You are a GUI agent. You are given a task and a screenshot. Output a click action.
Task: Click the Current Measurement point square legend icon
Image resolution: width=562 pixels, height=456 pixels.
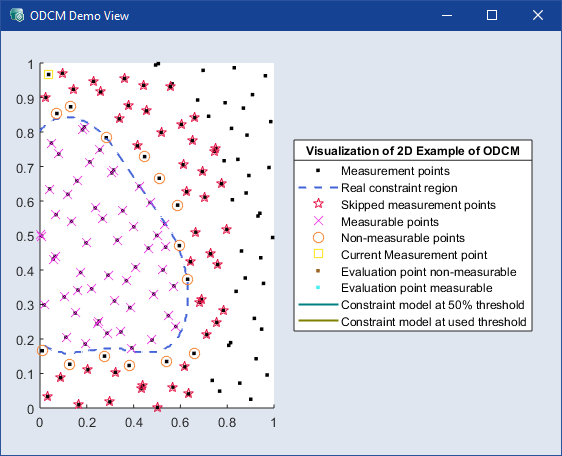(318, 254)
